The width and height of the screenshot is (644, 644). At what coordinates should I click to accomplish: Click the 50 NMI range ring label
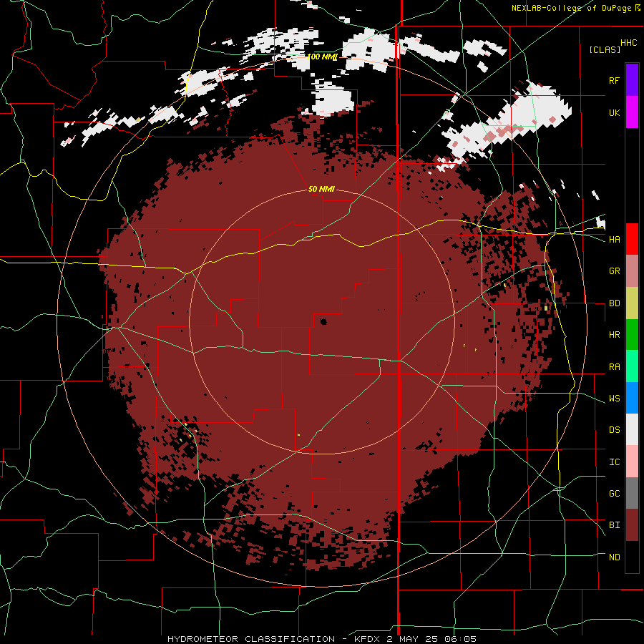coord(321,189)
